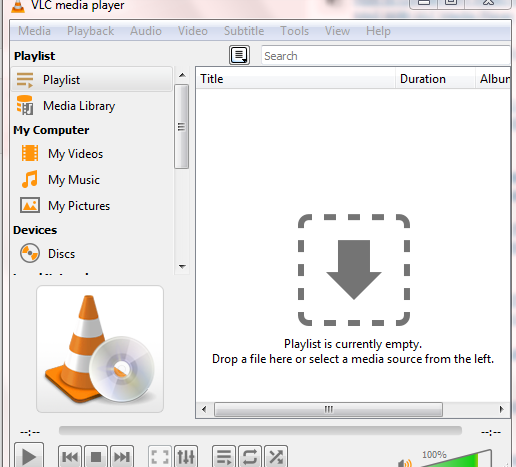Click the VLC cone album art thumbnail
516x467 pixels.
click(100, 349)
